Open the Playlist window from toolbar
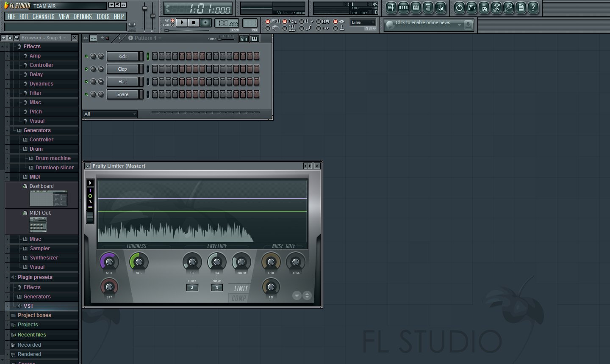This screenshot has height=364, width=610. 391,8
